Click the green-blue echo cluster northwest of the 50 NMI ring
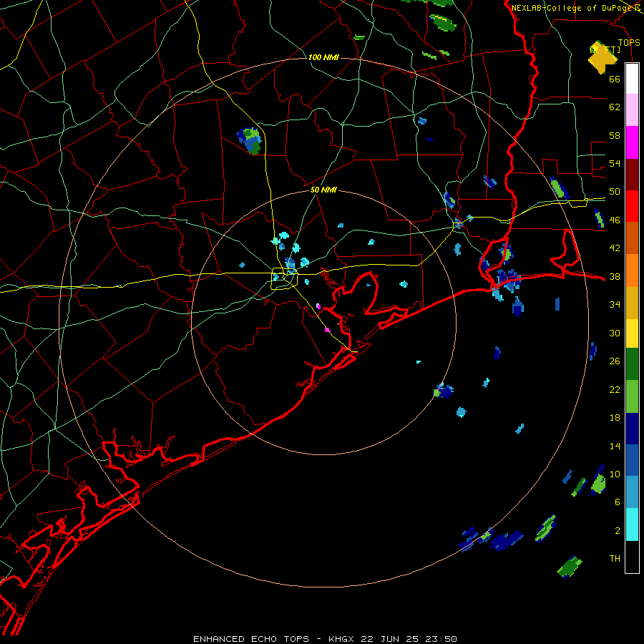Screen dimensions: 644x644 tap(250, 140)
